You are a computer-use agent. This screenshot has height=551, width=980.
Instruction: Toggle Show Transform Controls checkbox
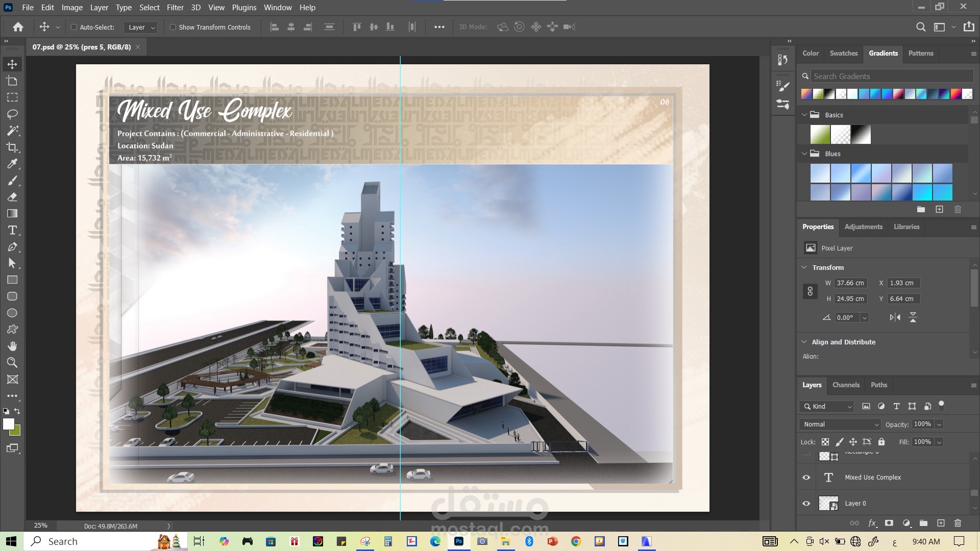tap(173, 27)
